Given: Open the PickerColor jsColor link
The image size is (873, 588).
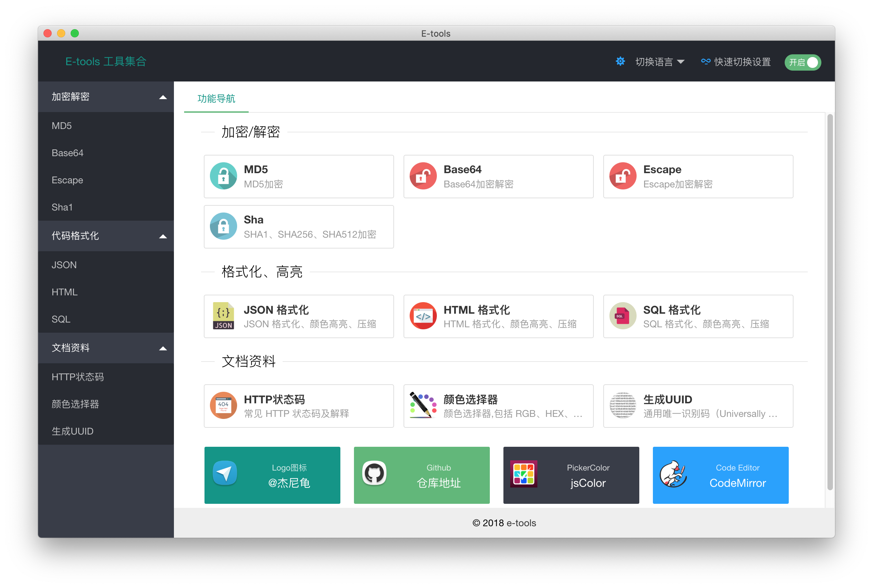Looking at the screenshot, I should tap(571, 475).
